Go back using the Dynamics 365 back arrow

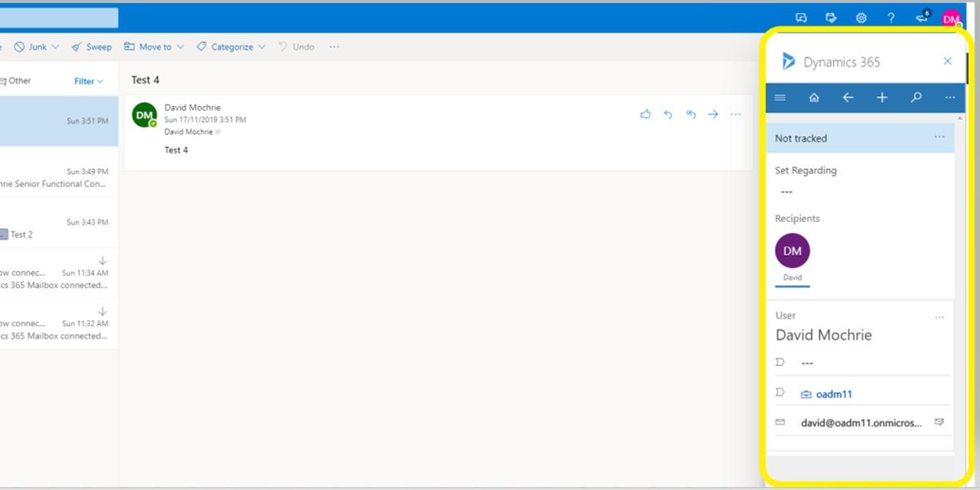[x=848, y=96]
